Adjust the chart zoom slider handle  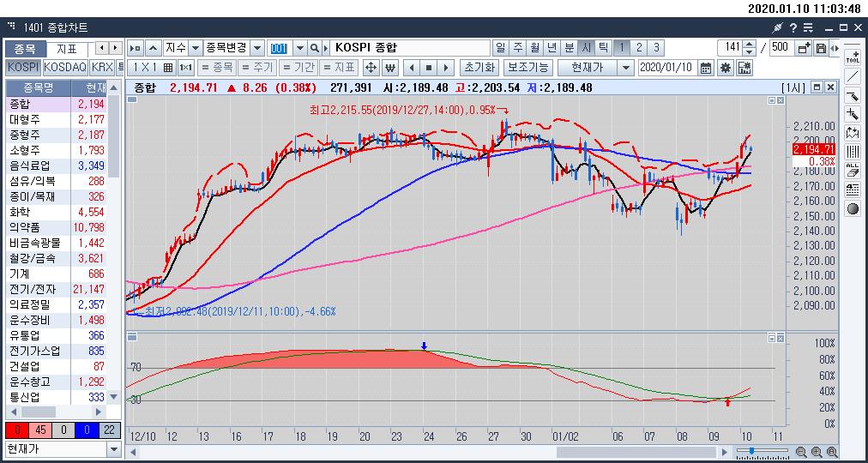pyautogui.click(x=751, y=450)
